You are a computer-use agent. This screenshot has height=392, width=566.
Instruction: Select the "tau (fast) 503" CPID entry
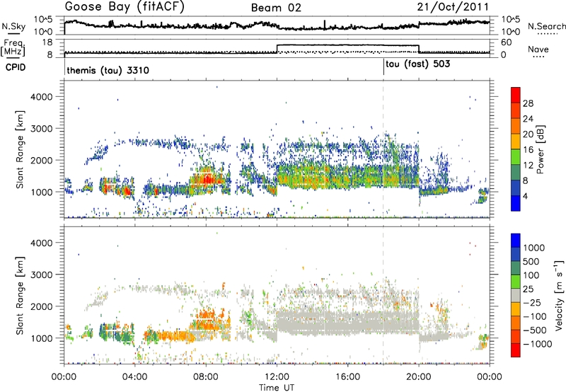click(x=417, y=64)
